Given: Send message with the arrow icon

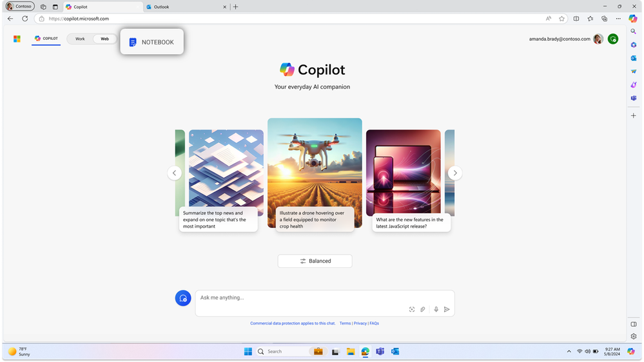Looking at the screenshot, I should 447,309.
